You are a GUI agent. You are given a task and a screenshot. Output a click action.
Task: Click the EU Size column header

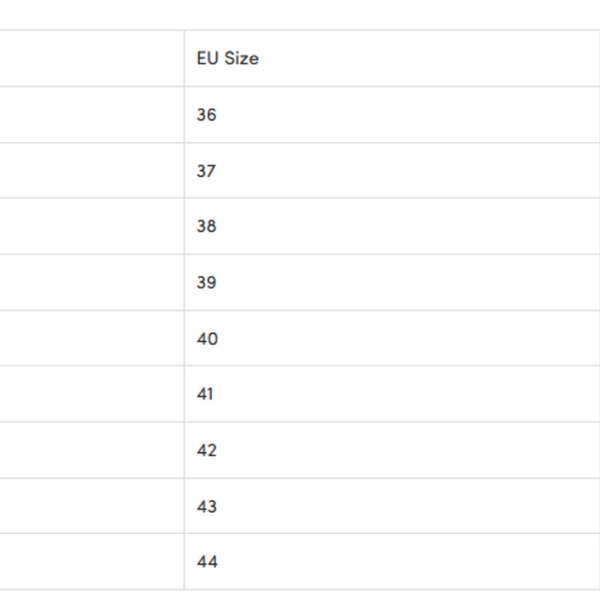[228, 58]
